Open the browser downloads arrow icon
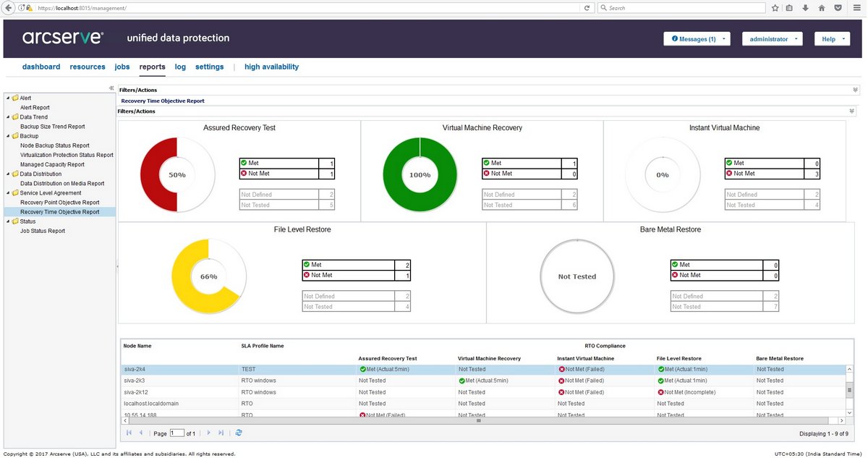The image size is (868, 458). click(x=805, y=8)
